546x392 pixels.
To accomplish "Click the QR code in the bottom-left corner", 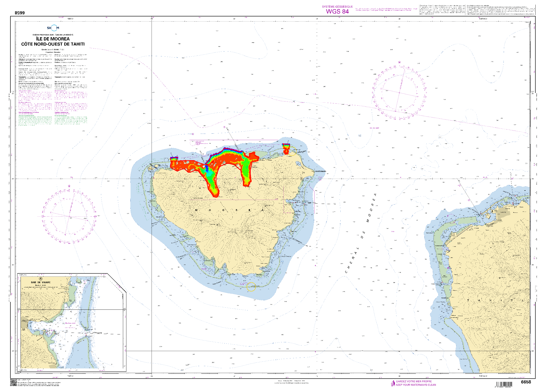I will (13, 383).
